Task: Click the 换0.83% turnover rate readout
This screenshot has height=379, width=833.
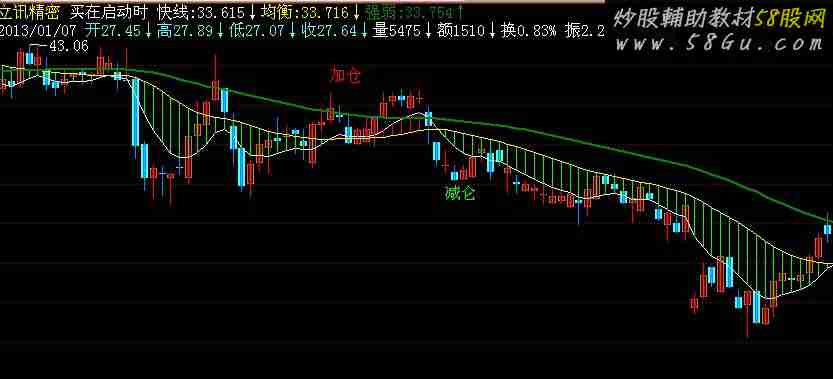Action: click(x=529, y=31)
